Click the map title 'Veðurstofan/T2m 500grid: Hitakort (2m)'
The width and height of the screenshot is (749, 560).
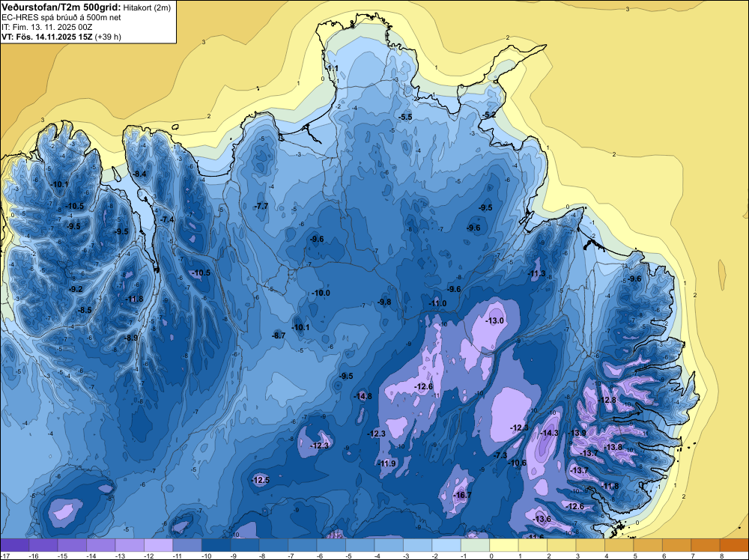point(86,7)
